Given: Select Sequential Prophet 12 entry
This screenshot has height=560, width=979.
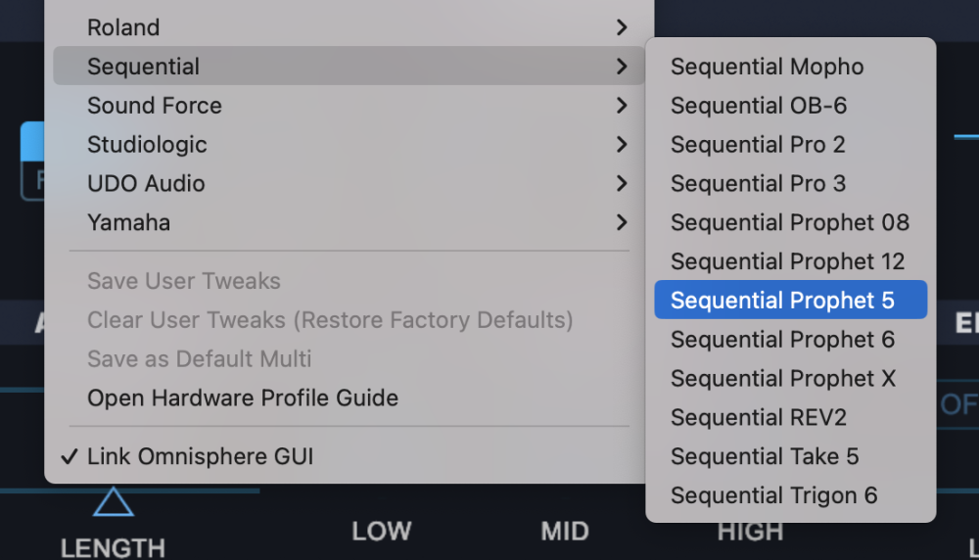Looking at the screenshot, I should pos(787,261).
